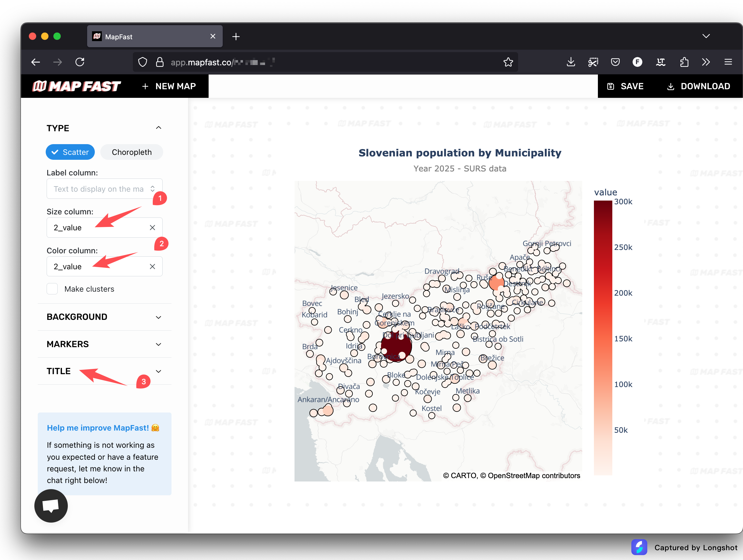This screenshot has width=743, height=560.
Task: Click the Bovec map label
Action: 312,304
